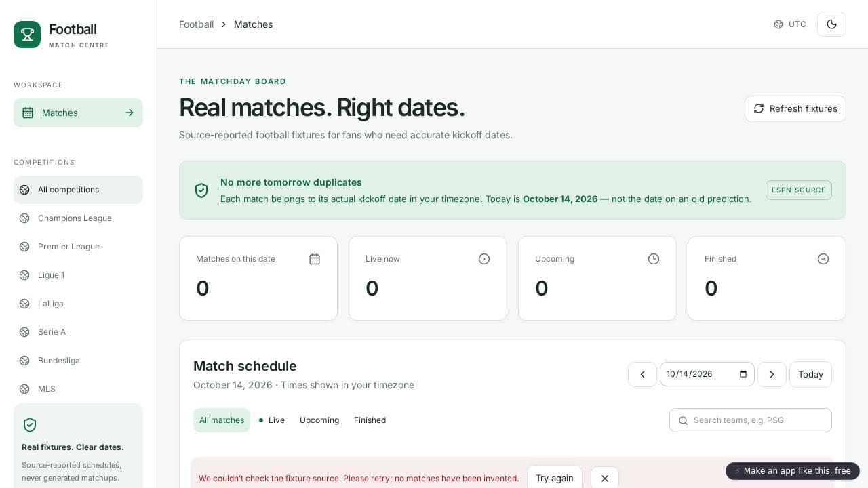
Task: Click calendar icon in Matches on this date card
Action: [315, 259]
